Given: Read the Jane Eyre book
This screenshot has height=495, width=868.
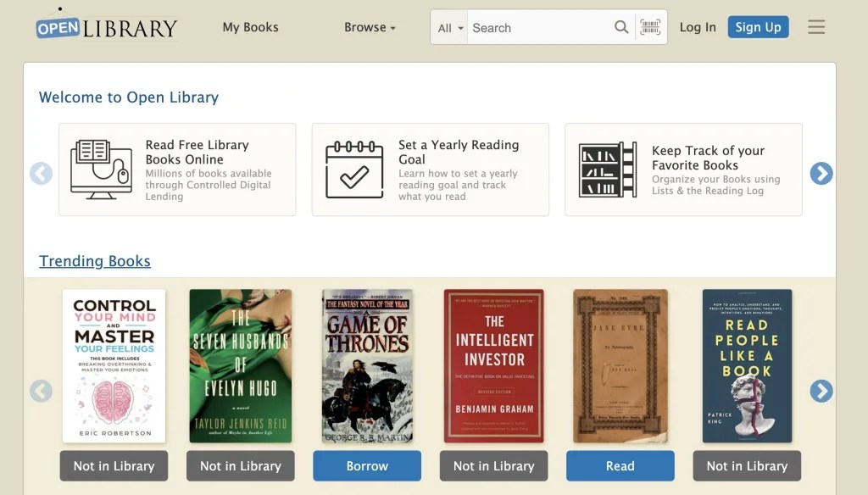Looking at the screenshot, I should click(x=620, y=465).
